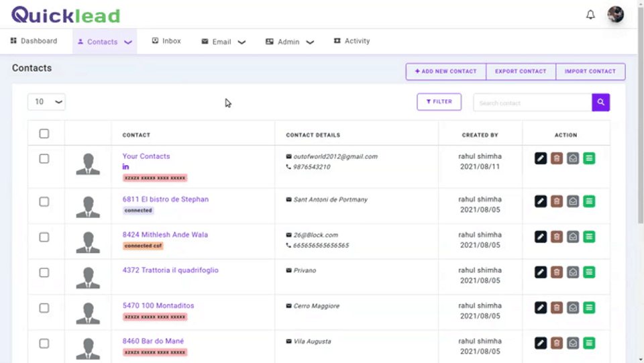Viewport: 644px width, 363px height.
Task: Click into the Search contact field
Action: (x=532, y=103)
